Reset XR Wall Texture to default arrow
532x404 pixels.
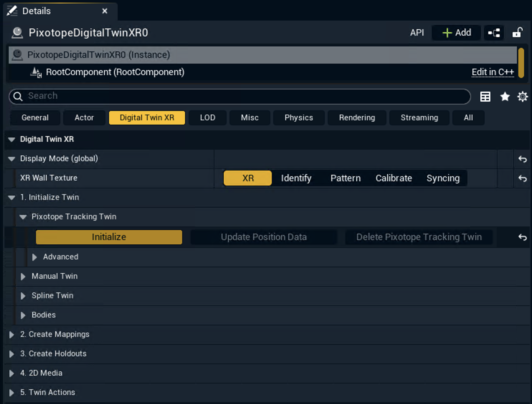[x=522, y=178]
